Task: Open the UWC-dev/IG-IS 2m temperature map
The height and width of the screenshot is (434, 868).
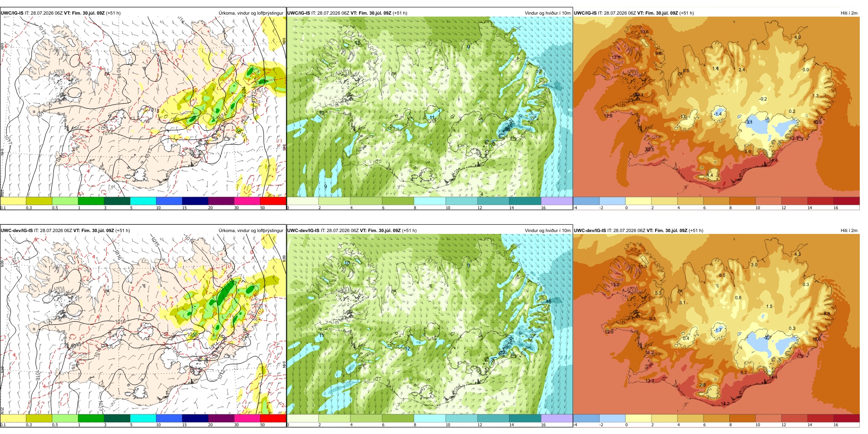Action: click(716, 324)
